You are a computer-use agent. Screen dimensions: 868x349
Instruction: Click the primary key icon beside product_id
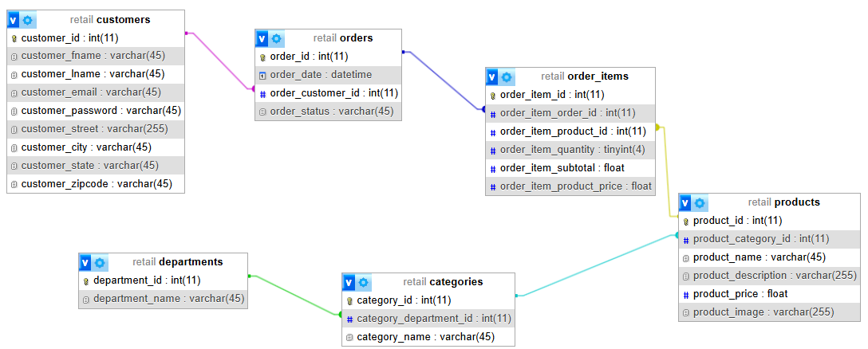pyautogui.click(x=686, y=222)
